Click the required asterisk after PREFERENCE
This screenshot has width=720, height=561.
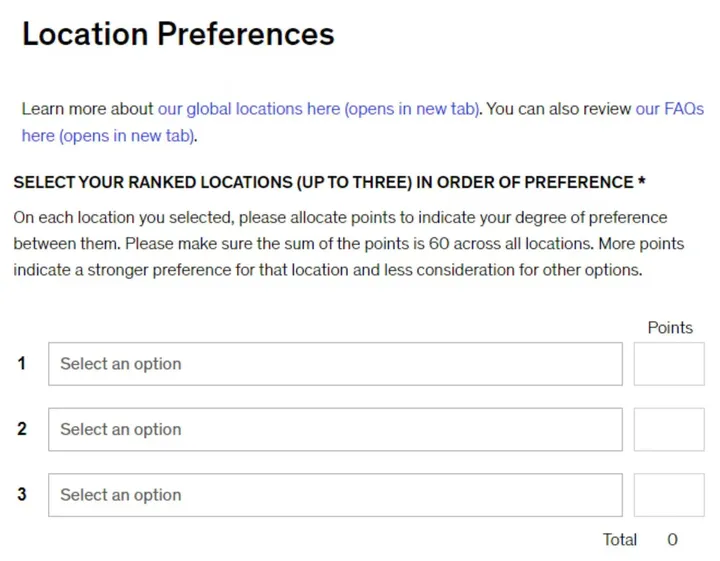pos(641,180)
